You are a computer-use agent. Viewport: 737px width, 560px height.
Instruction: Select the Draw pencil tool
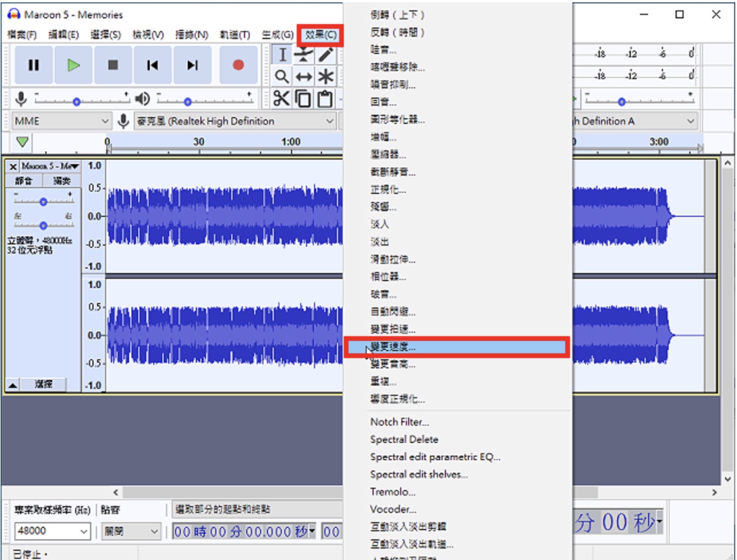tap(325, 55)
